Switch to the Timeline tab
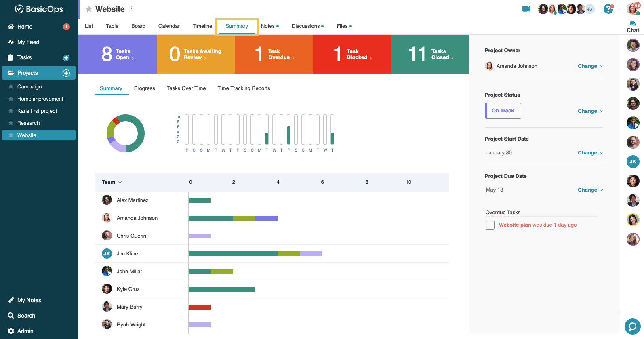 [202, 26]
